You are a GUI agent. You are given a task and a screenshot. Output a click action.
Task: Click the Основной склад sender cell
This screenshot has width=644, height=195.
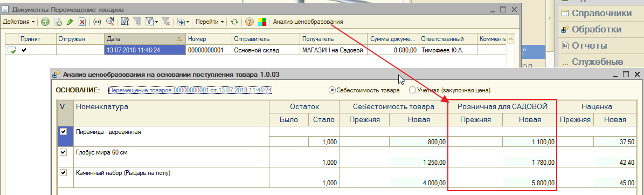266,50
